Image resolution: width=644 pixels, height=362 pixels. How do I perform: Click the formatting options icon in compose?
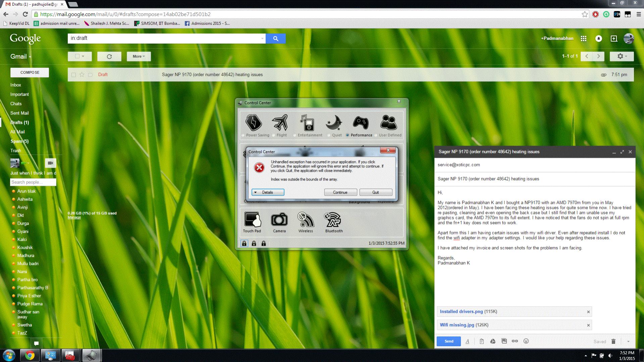click(x=467, y=341)
